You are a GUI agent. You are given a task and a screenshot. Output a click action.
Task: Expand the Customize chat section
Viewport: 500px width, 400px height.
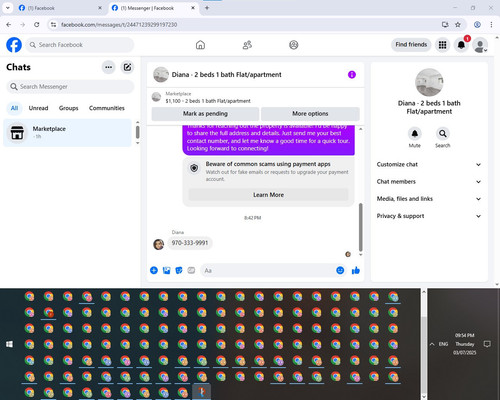pyautogui.click(x=429, y=164)
